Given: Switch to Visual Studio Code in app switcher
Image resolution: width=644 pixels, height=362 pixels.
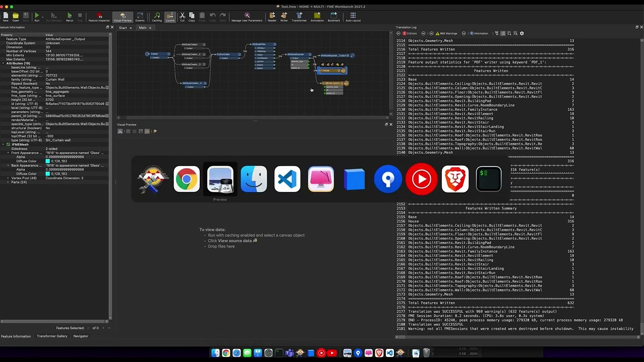Looking at the screenshot, I should (287, 179).
